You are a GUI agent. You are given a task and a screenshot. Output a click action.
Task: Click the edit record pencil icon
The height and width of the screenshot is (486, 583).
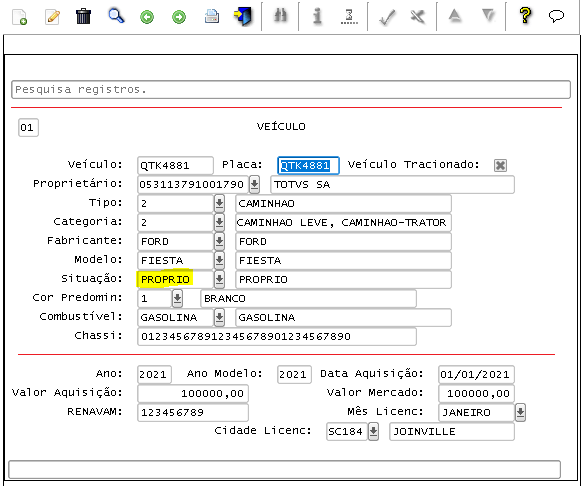coord(52,17)
